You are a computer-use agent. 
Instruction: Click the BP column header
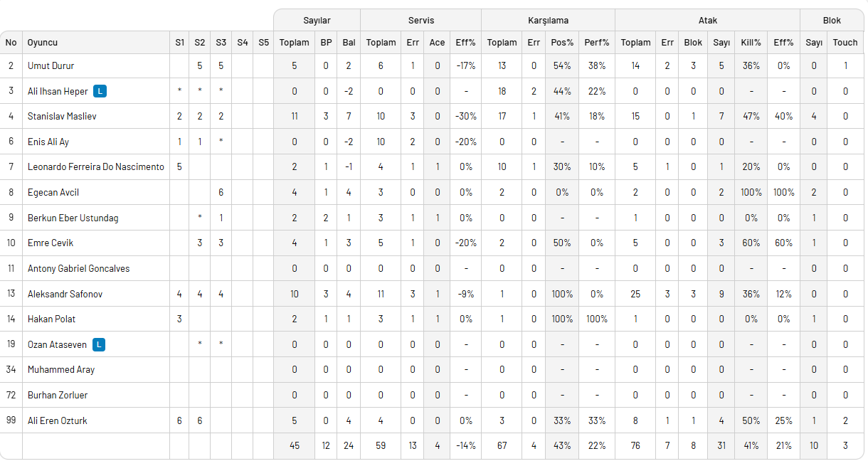point(326,43)
